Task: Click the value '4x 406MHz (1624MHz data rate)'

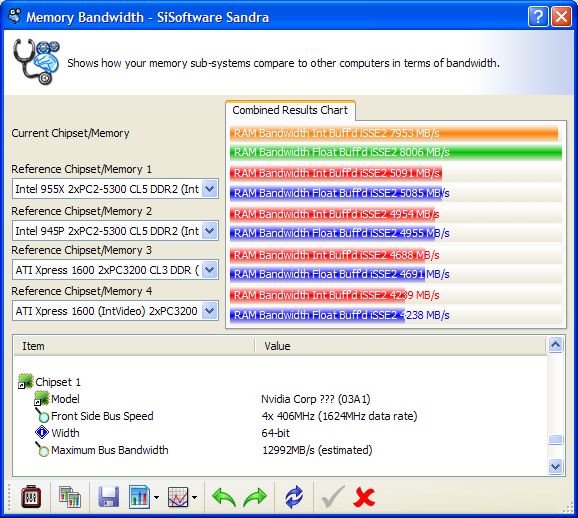Action: click(x=340, y=416)
